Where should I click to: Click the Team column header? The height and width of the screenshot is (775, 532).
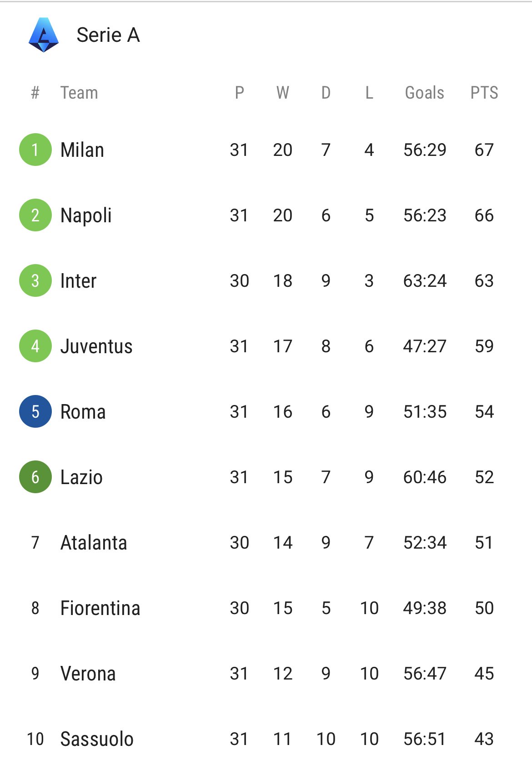pos(79,93)
